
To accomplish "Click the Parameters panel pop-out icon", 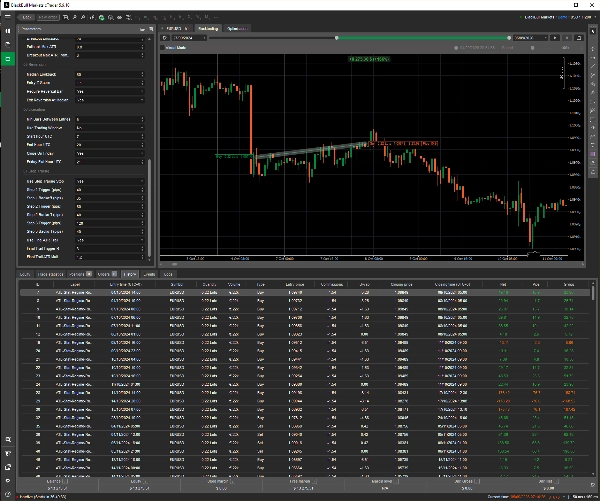I will pos(151,29).
